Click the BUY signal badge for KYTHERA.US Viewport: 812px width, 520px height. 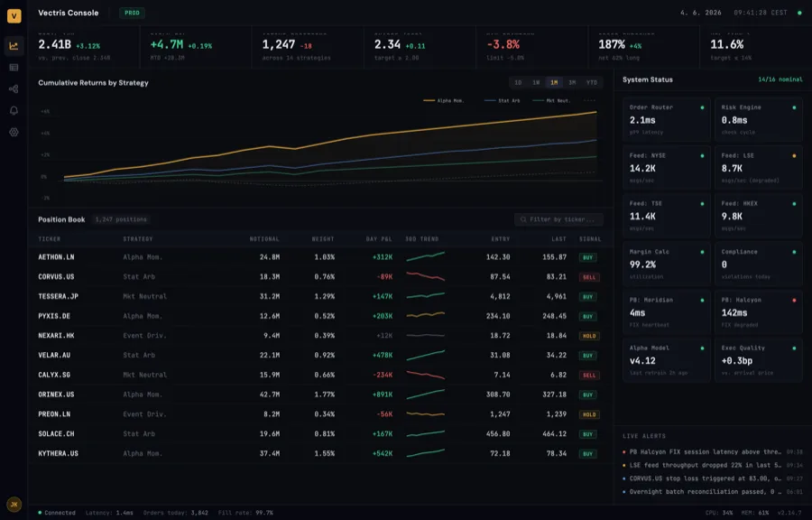click(587, 454)
